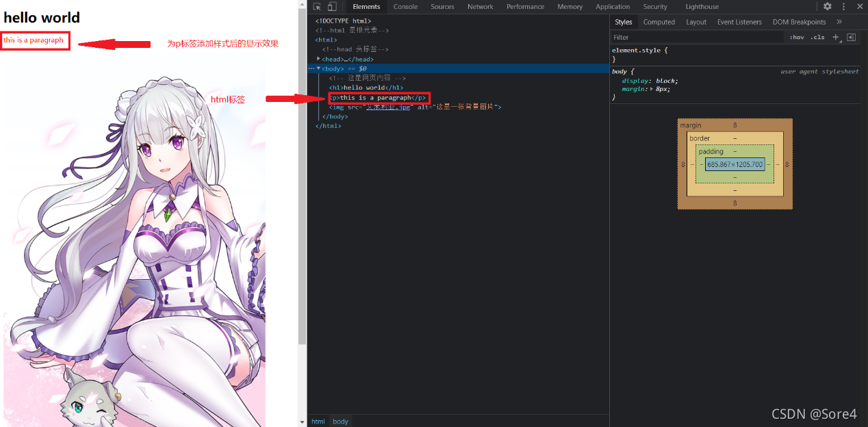This screenshot has height=427, width=868.
Task: Select the DOM Breakpoints sub-tab
Action: (800, 22)
